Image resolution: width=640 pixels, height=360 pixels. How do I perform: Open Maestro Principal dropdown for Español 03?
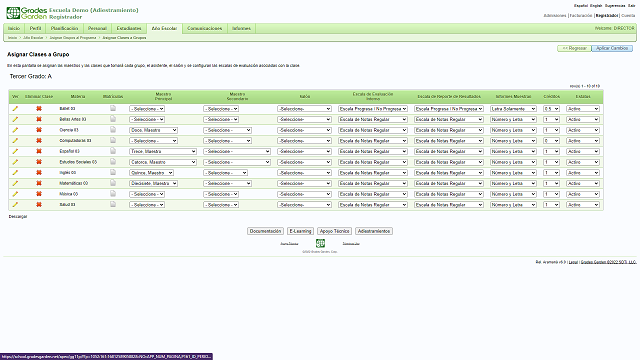(163, 151)
